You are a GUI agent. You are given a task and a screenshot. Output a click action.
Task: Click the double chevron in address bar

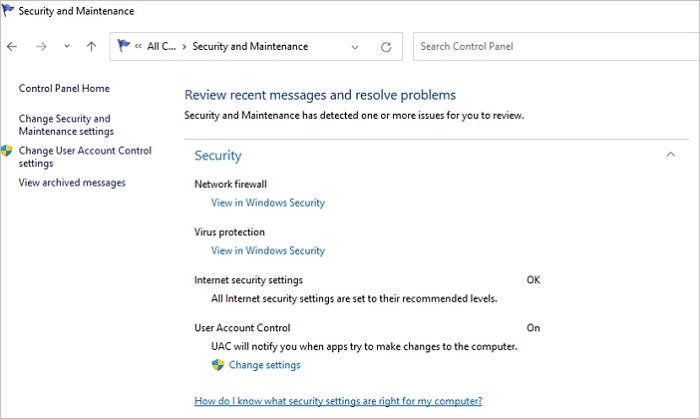click(x=138, y=46)
